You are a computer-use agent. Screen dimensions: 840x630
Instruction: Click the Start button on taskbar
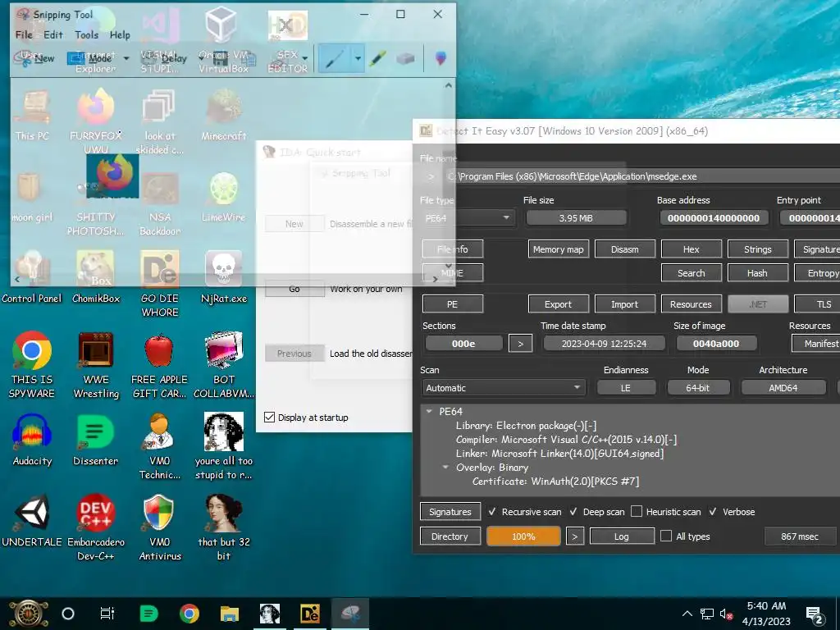coord(29,614)
